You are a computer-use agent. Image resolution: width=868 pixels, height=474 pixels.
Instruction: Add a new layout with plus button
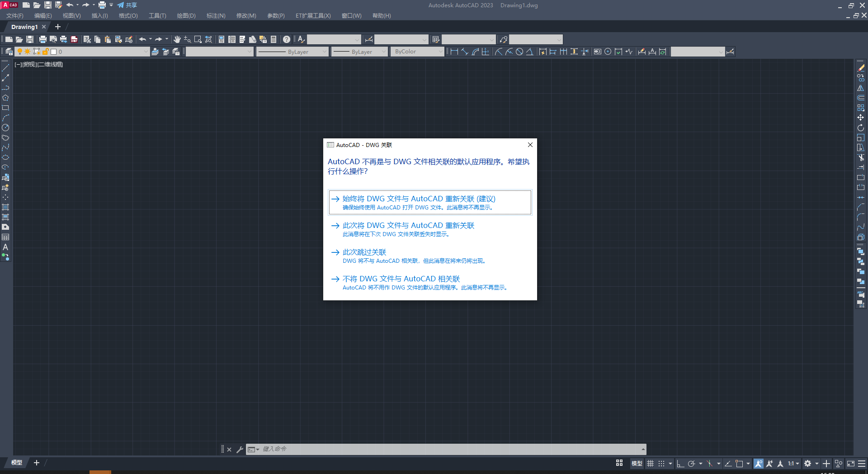(x=37, y=463)
